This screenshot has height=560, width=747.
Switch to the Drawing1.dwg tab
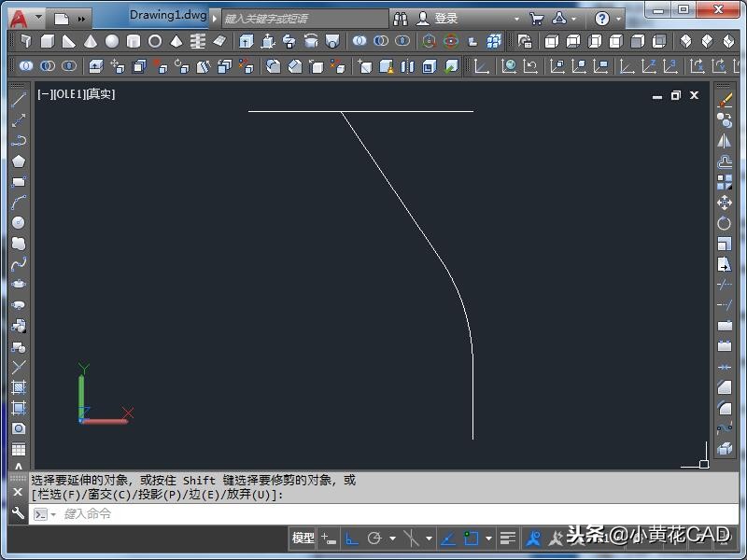pos(166,15)
